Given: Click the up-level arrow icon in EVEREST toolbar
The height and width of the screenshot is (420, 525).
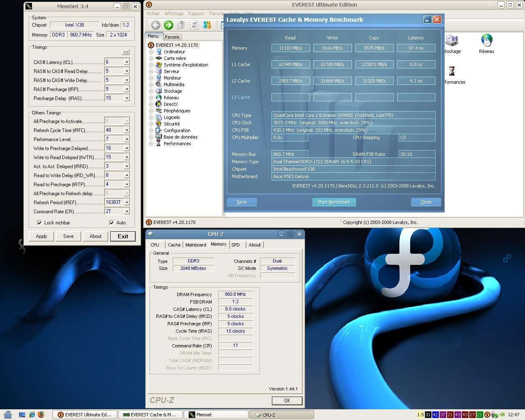Looking at the screenshot, I should [x=181, y=25].
